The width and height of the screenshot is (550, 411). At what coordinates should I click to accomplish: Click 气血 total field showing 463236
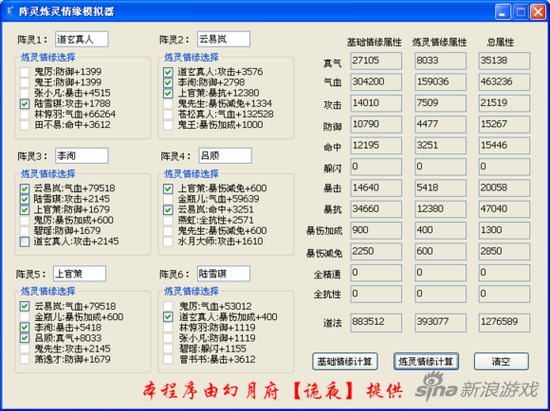(504, 82)
